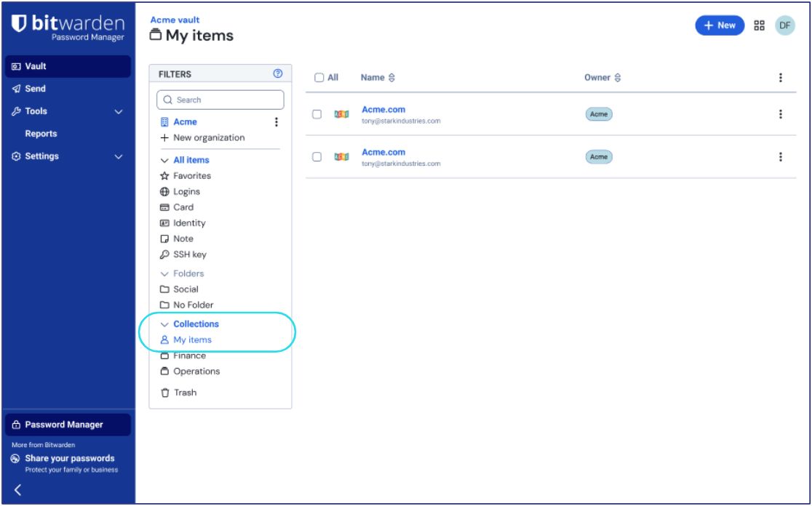Expand the Settings navigation section

point(119,156)
